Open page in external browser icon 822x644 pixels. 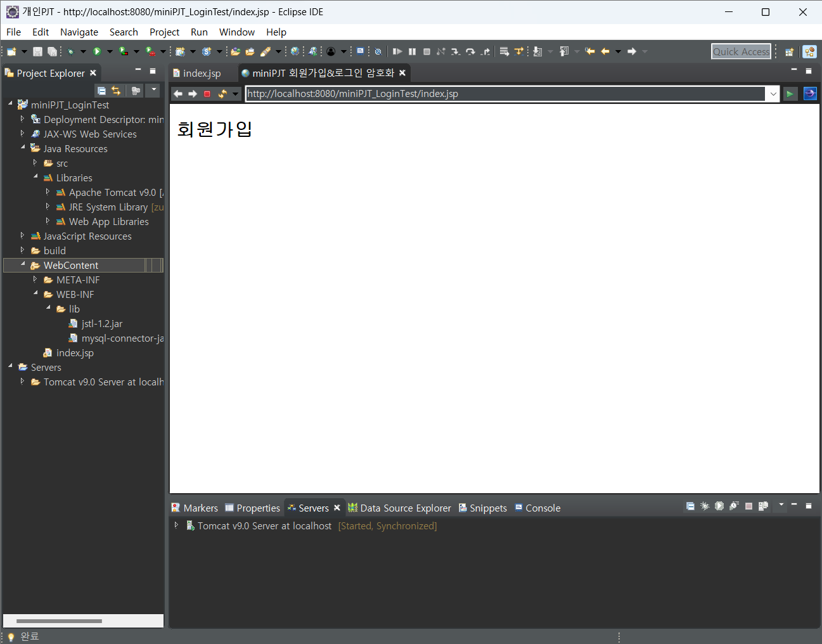click(810, 94)
